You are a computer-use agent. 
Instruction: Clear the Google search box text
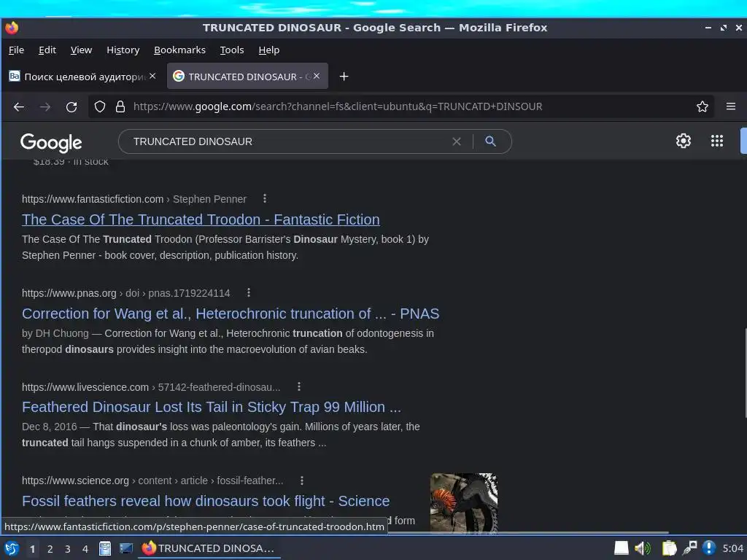coord(457,141)
